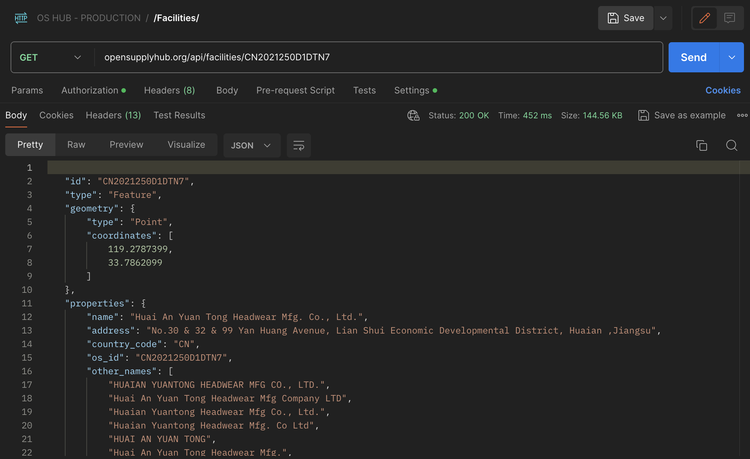Select the Visualize view mode
Viewport: 750px width, 459px height.
click(x=186, y=145)
